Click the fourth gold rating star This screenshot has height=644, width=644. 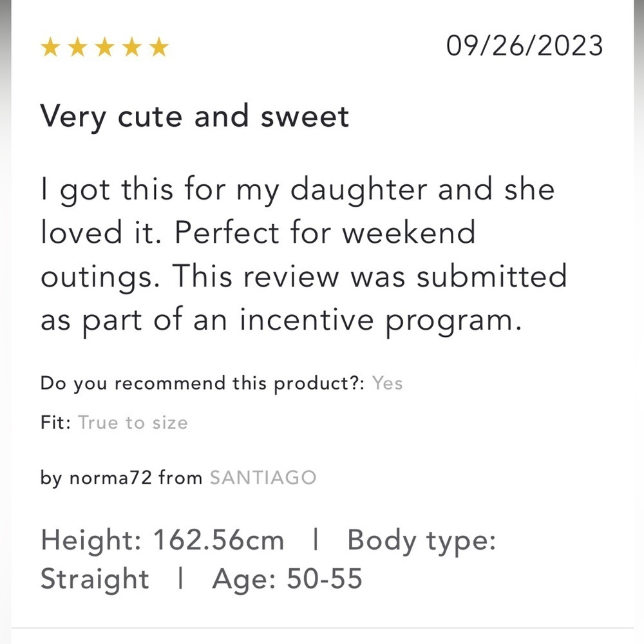[132, 47]
